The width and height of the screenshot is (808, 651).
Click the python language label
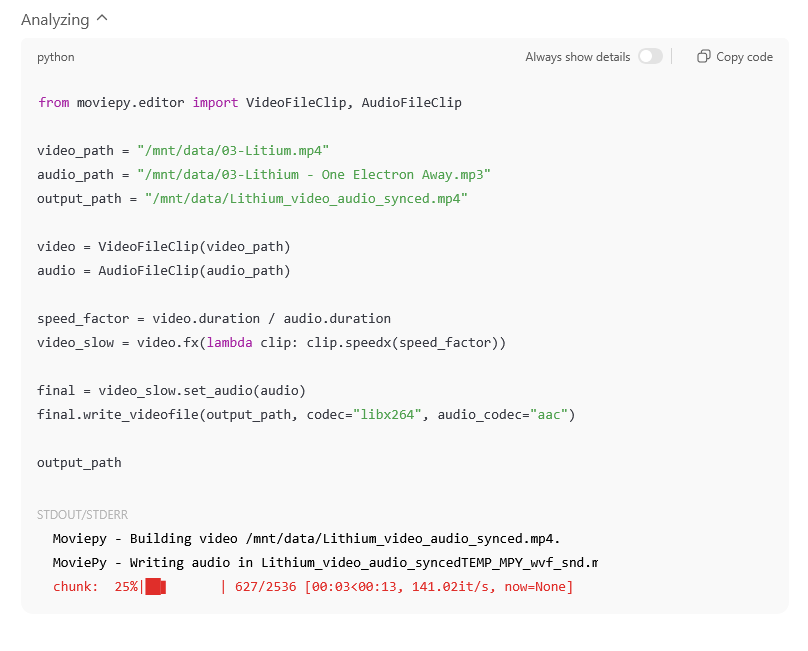click(x=56, y=57)
